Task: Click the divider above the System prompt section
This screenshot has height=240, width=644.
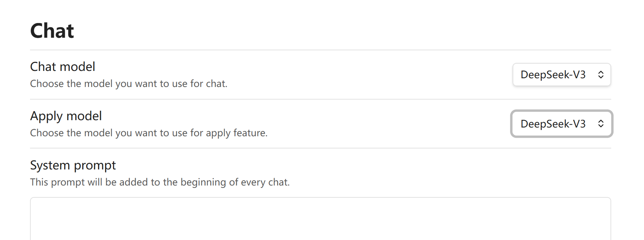Action: (320, 148)
